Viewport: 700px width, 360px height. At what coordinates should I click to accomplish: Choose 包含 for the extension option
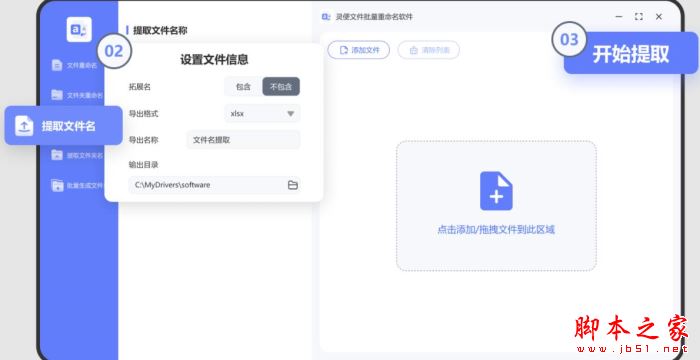pyautogui.click(x=243, y=87)
